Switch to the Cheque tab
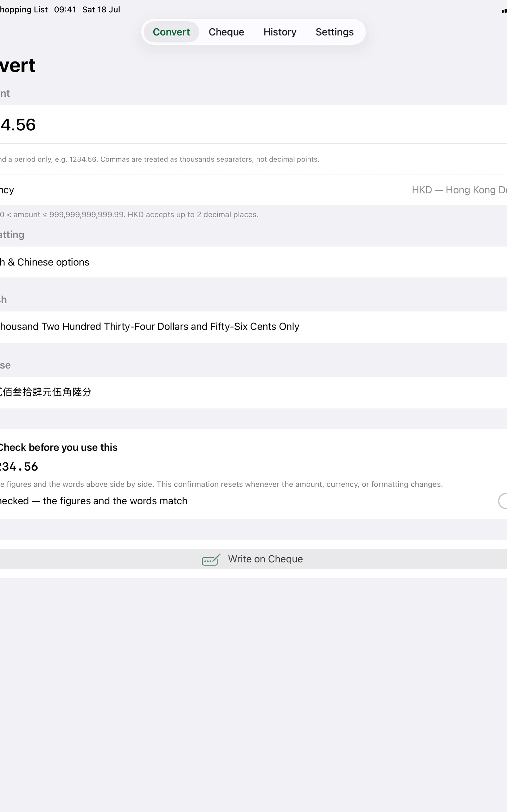 pyautogui.click(x=226, y=32)
